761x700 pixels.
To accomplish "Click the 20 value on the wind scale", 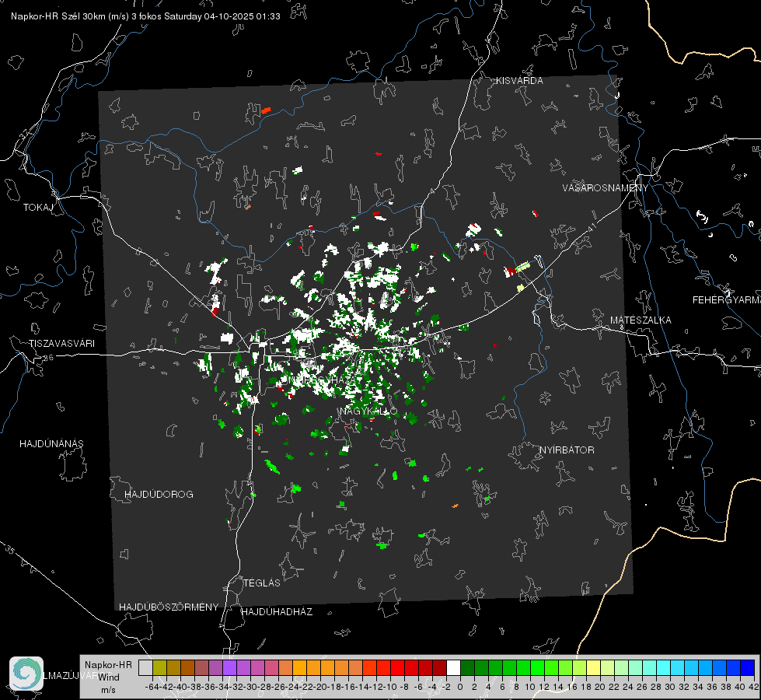I will pos(600,687).
